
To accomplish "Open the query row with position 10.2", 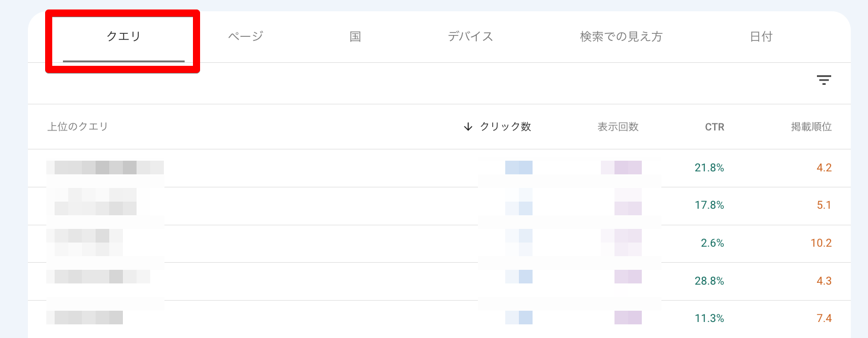I will [x=439, y=244].
